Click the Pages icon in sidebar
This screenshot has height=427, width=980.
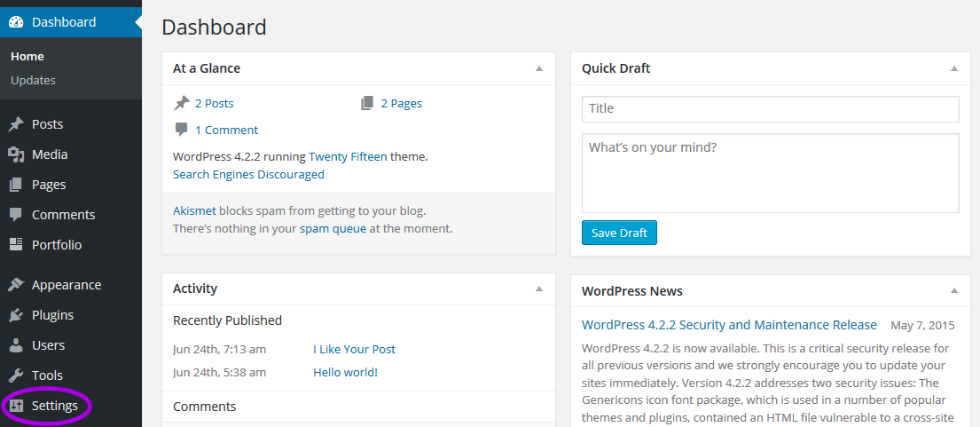(16, 185)
